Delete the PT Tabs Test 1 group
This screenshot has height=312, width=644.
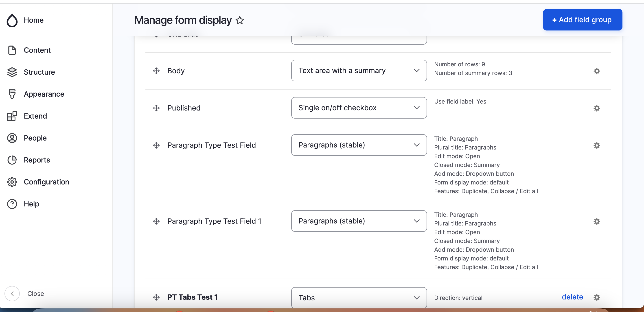coord(572,297)
